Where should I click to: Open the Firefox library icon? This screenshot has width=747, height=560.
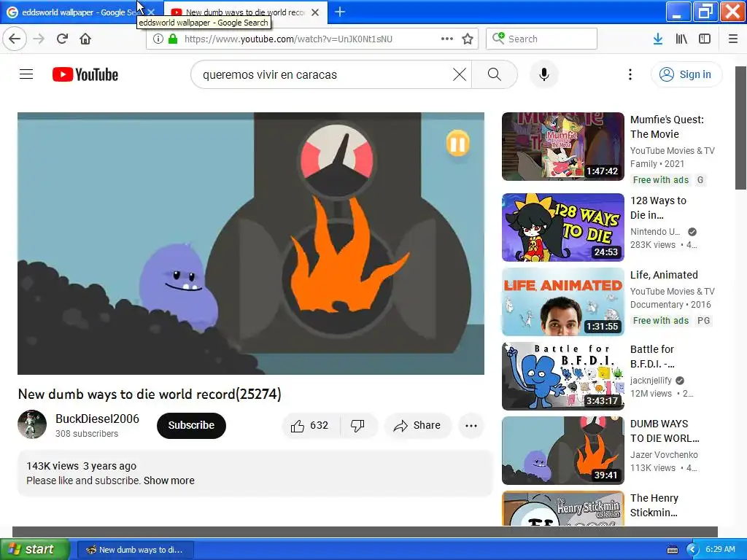click(x=681, y=39)
